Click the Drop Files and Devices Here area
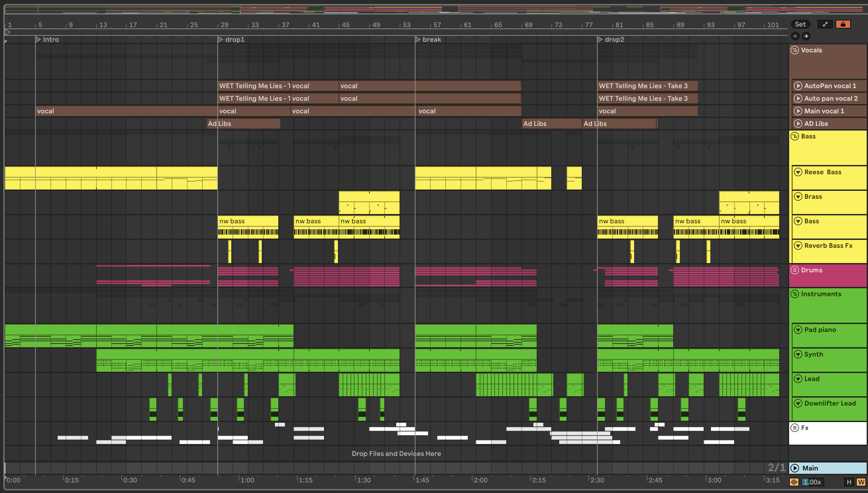Viewport: 868px width, 493px height. (396, 454)
